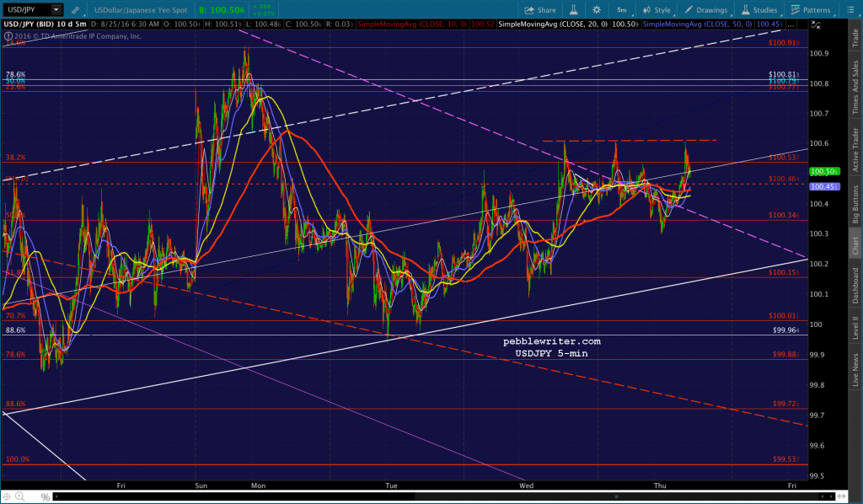Click the red SimpleMovingAvg (CLOSE, 10, 0) label

(412, 24)
